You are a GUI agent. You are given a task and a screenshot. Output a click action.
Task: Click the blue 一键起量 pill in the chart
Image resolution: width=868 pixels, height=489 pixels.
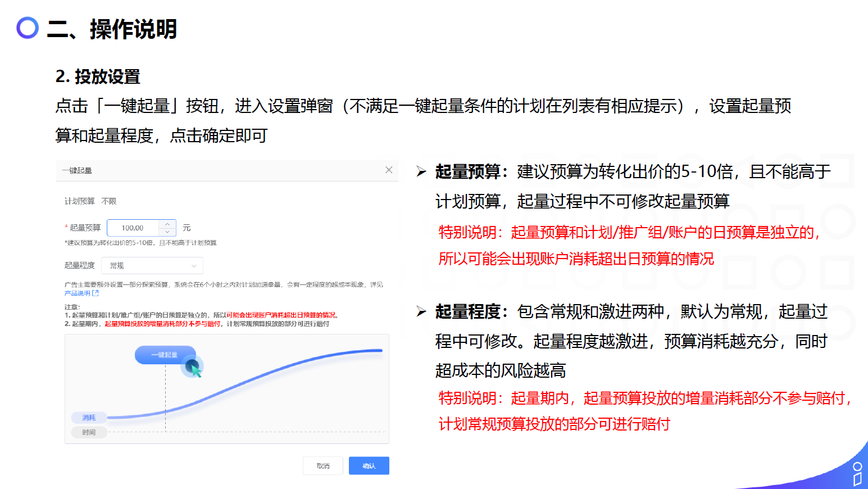click(165, 355)
